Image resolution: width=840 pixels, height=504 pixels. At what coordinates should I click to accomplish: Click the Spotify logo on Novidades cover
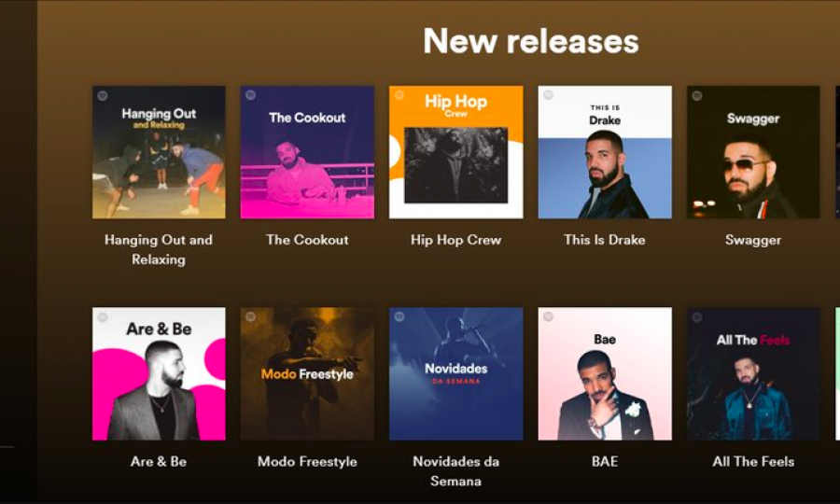(399, 316)
